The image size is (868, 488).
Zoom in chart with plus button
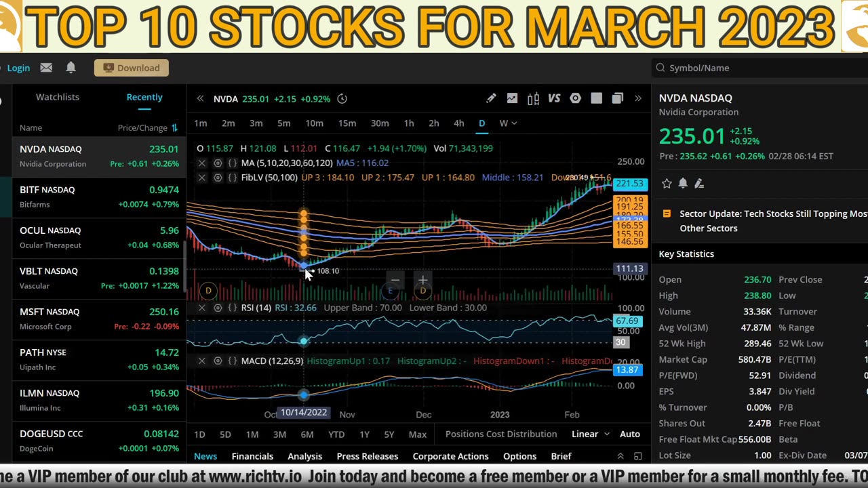click(422, 280)
